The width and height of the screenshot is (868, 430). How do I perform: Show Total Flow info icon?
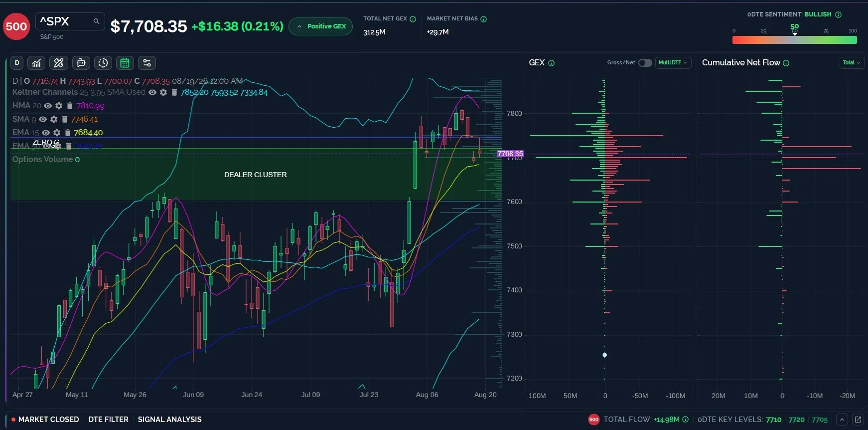686,420
